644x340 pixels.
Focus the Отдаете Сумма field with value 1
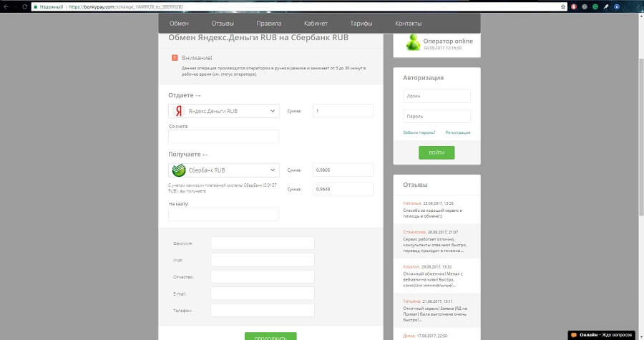tap(343, 111)
